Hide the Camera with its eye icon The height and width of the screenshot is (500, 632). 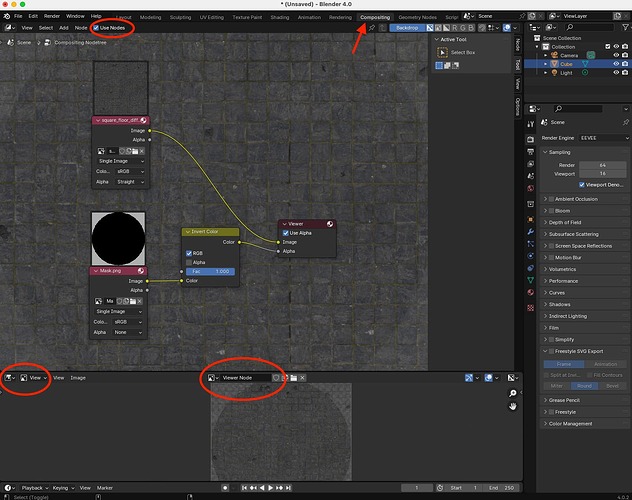click(616, 55)
